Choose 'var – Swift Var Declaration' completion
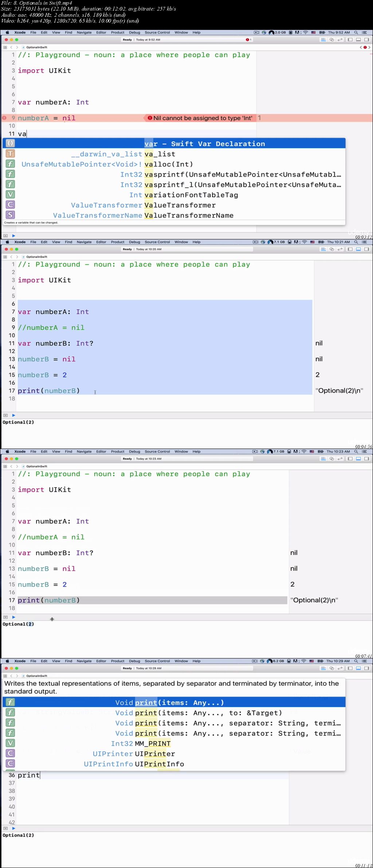Image resolution: width=373 pixels, height=868 pixels. (x=174, y=144)
